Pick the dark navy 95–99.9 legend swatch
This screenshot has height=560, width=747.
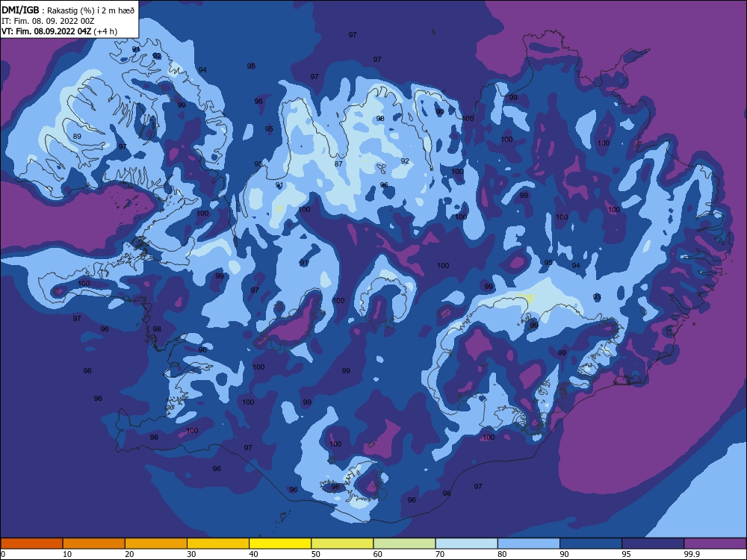coord(653,544)
